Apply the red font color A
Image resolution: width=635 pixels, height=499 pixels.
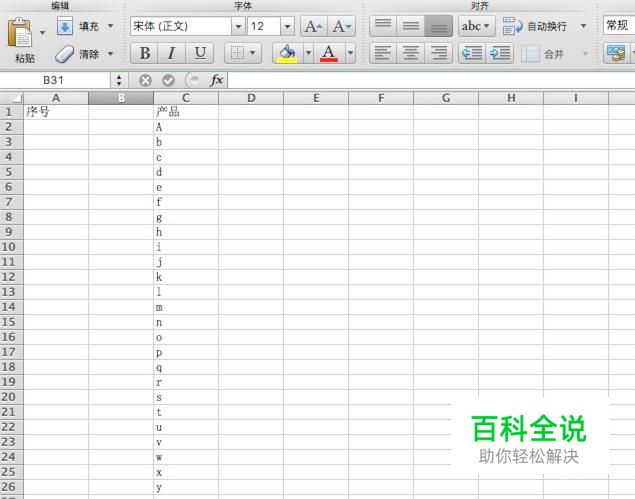[x=329, y=53]
